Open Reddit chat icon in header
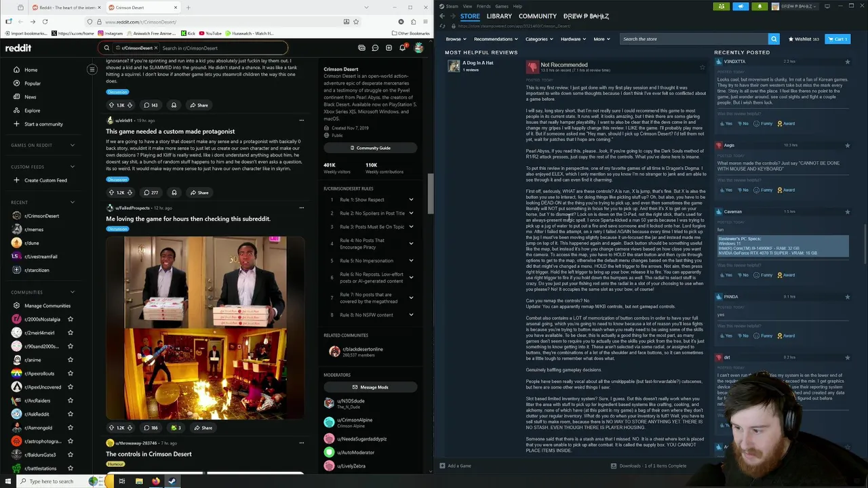This screenshot has height=488, width=868. [x=375, y=48]
